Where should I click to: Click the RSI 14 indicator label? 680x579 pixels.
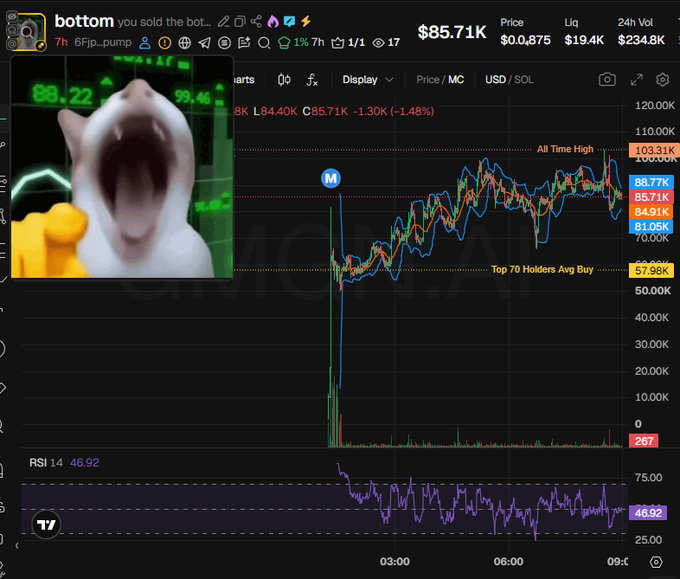point(46,463)
